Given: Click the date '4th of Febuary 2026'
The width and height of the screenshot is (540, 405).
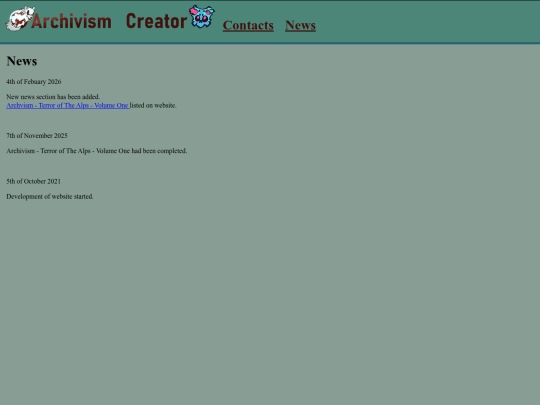Looking at the screenshot, I should [x=34, y=82].
